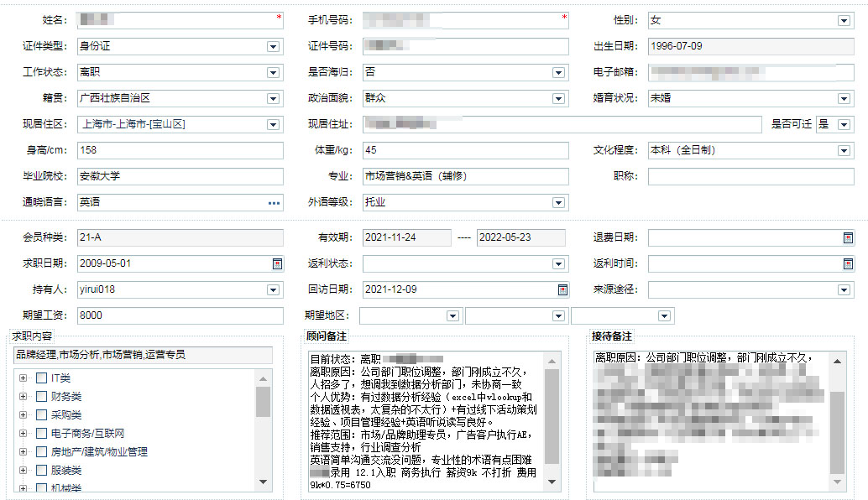Click the 电子邮箱 input field
868x500 pixels.
tap(751, 72)
